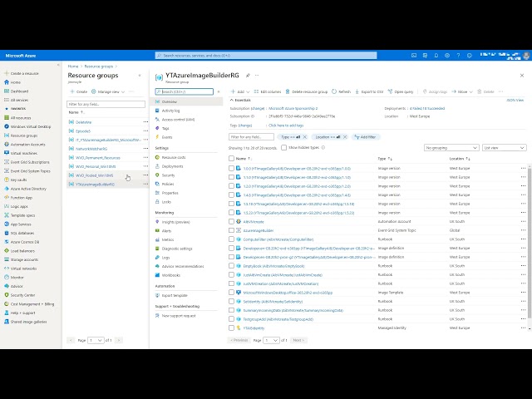Open Automation Accounts sidebar icon
The image size is (532, 399).
[7, 144]
